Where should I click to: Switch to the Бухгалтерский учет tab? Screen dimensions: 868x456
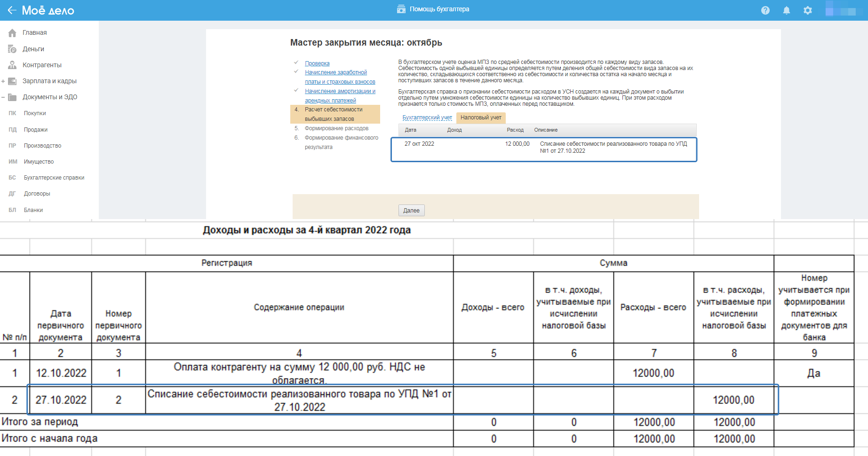[x=427, y=118]
